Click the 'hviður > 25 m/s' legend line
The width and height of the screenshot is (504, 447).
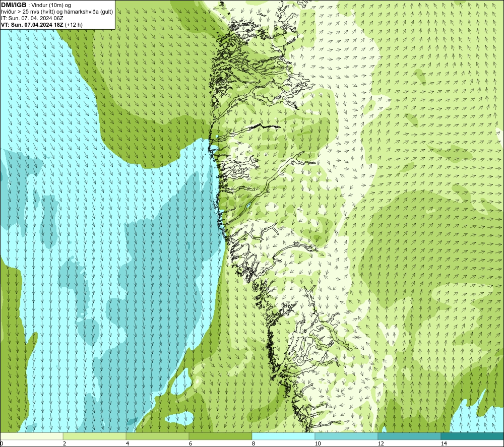coord(56,12)
